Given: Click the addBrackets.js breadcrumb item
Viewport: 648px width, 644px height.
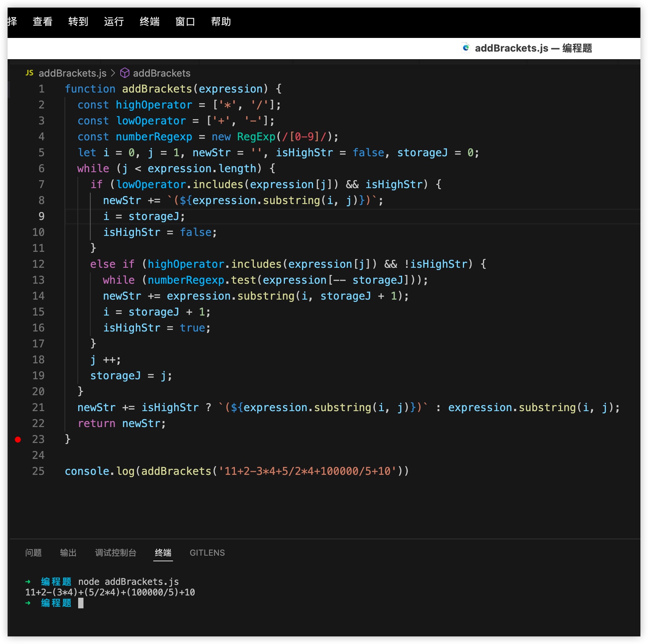Looking at the screenshot, I should pyautogui.click(x=72, y=73).
